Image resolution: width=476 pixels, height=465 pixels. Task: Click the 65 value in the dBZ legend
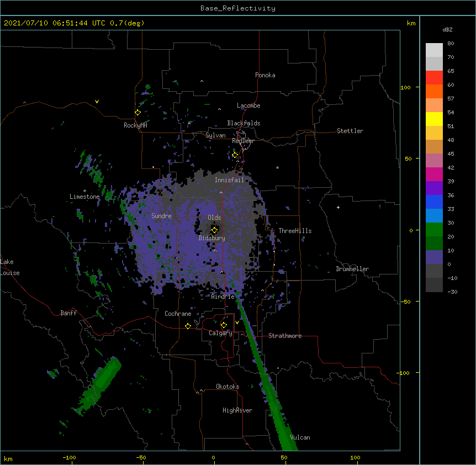click(451, 71)
